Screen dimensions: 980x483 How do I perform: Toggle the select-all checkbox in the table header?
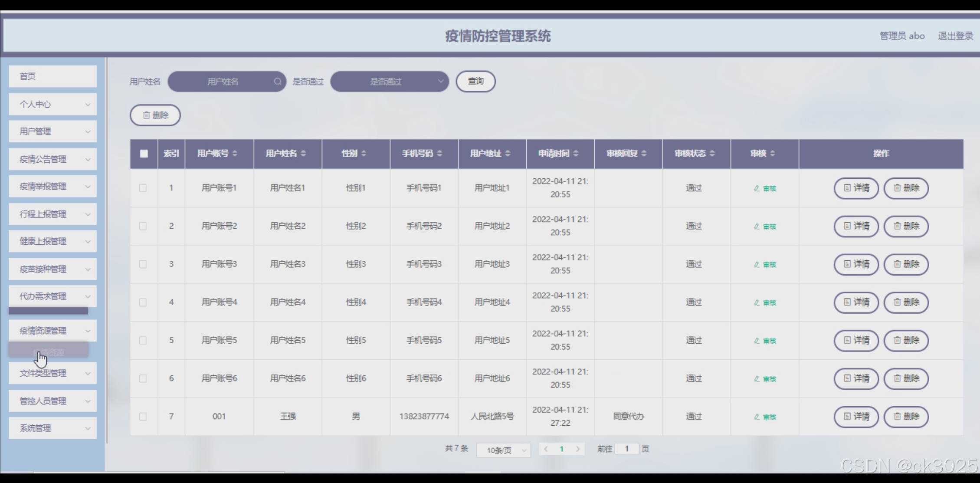coord(144,154)
